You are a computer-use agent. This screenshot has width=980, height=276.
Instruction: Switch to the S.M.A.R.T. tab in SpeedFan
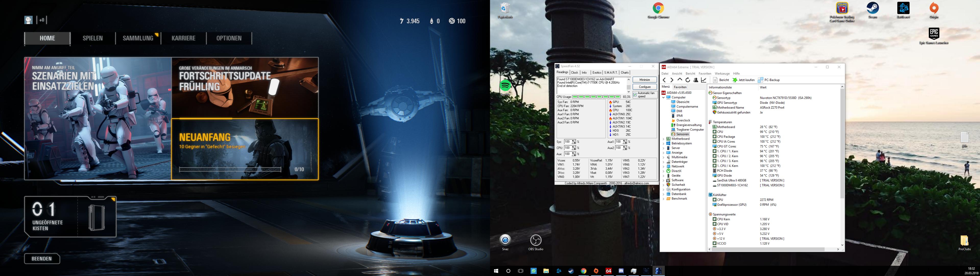click(x=611, y=72)
